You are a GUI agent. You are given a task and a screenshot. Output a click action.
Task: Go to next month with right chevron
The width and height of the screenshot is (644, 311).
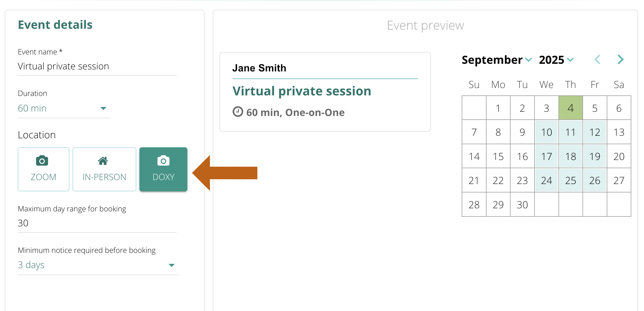point(620,60)
